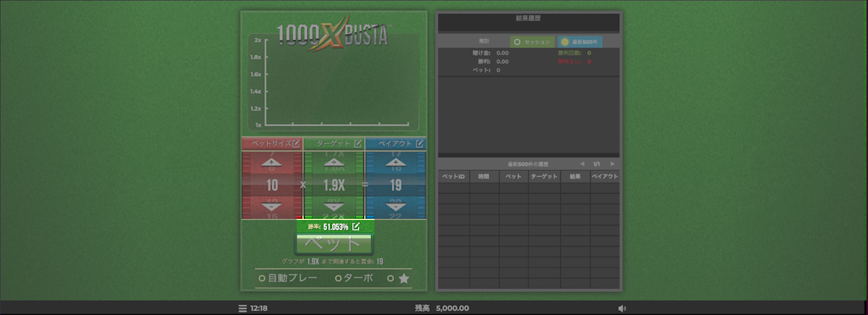The width and height of the screenshot is (868, 315).
Task: Click the 1/1 page indicator
Action: coord(597,164)
